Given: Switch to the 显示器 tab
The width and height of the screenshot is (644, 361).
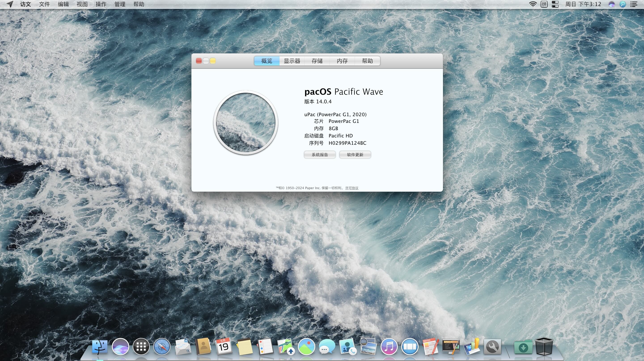Looking at the screenshot, I should click(x=292, y=61).
